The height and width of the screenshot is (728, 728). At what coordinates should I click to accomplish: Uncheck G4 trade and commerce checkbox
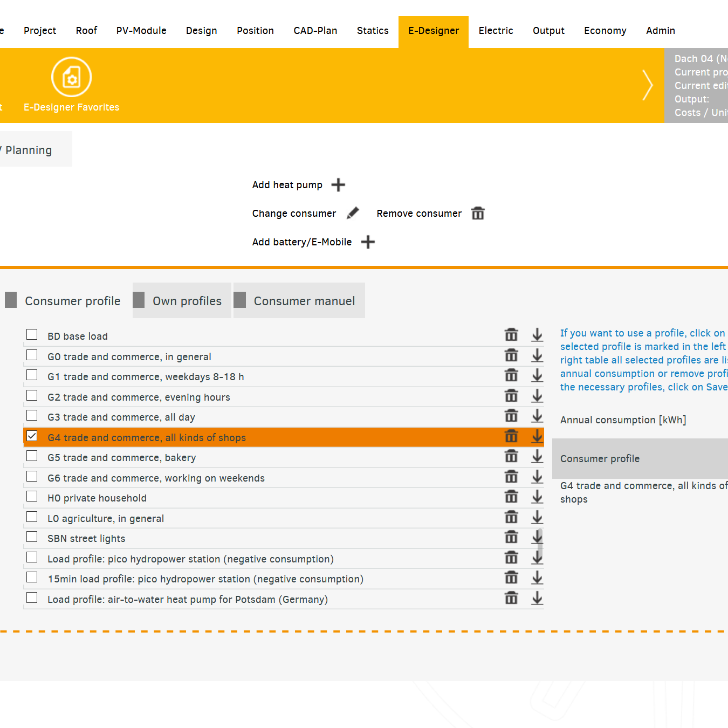pos(32,436)
